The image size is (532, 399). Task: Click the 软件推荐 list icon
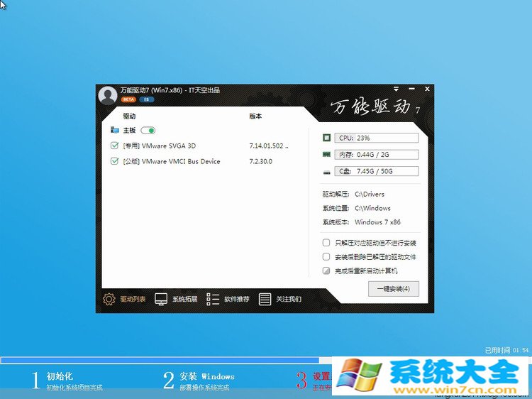click(213, 299)
